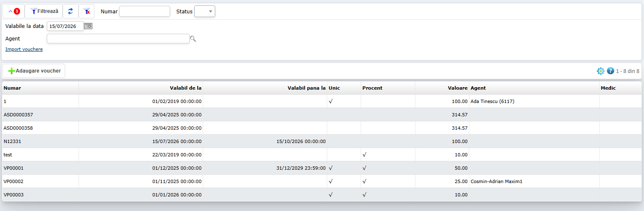644x211 pixels.
Task: Click the blue refresh arrows icon
Action: [x=71, y=11]
